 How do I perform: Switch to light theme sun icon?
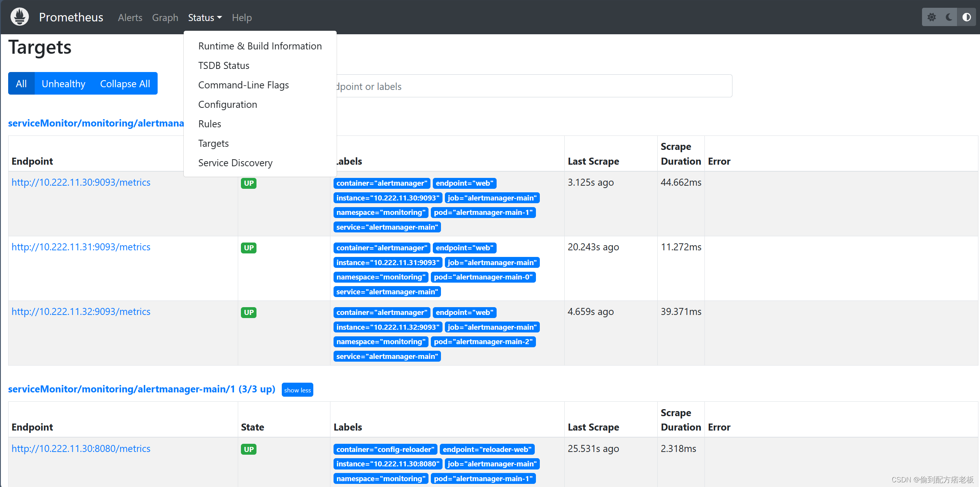pos(931,17)
